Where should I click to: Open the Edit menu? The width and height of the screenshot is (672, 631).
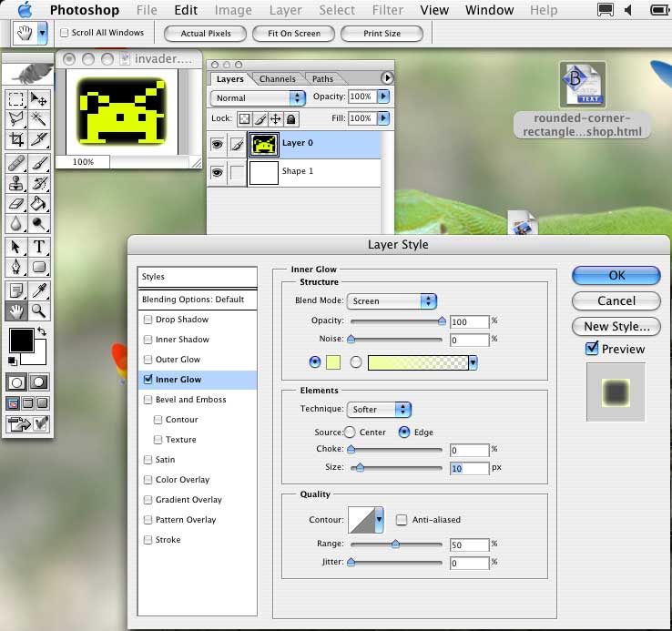tap(186, 10)
